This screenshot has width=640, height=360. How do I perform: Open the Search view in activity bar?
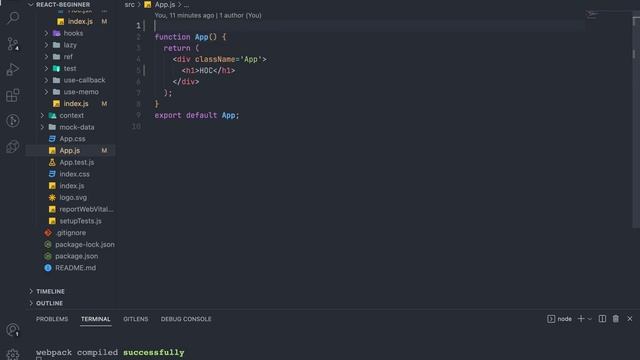pos(13,18)
